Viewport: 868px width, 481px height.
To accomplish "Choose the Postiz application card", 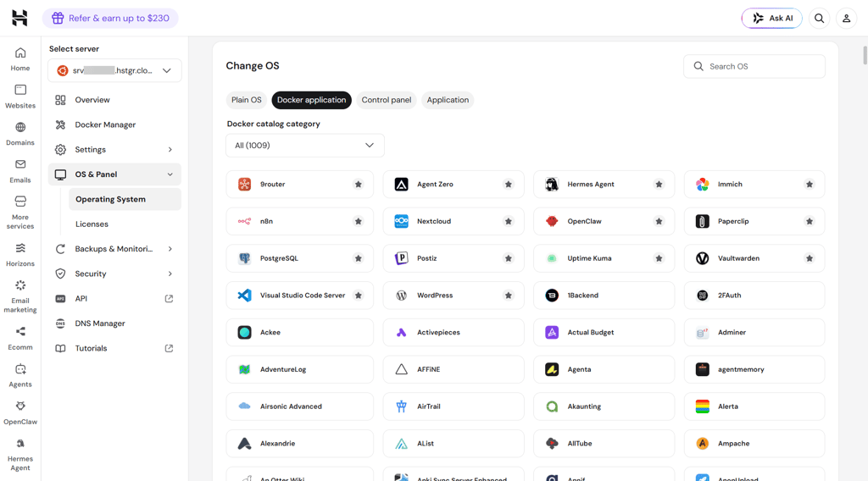I will tap(453, 258).
